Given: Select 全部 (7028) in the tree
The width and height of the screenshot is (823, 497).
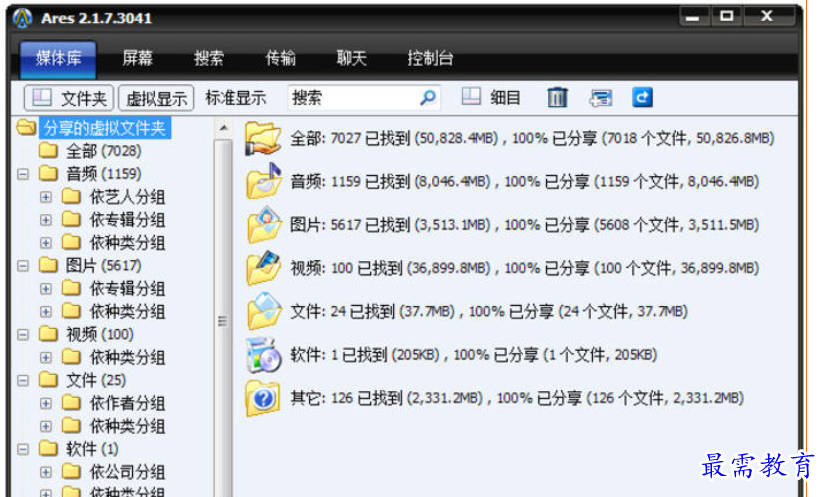Looking at the screenshot, I should coord(103,151).
